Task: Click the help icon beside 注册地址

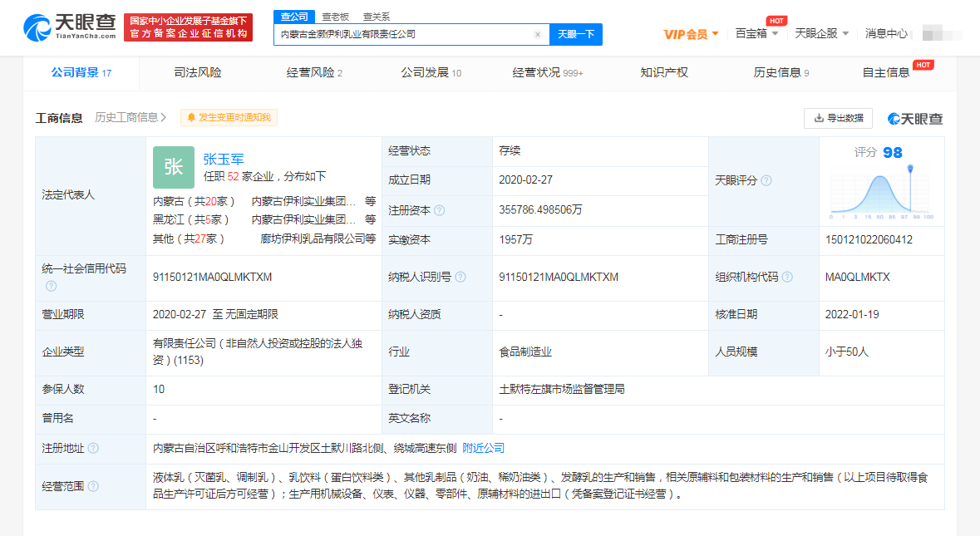Action: tap(93, 448)
